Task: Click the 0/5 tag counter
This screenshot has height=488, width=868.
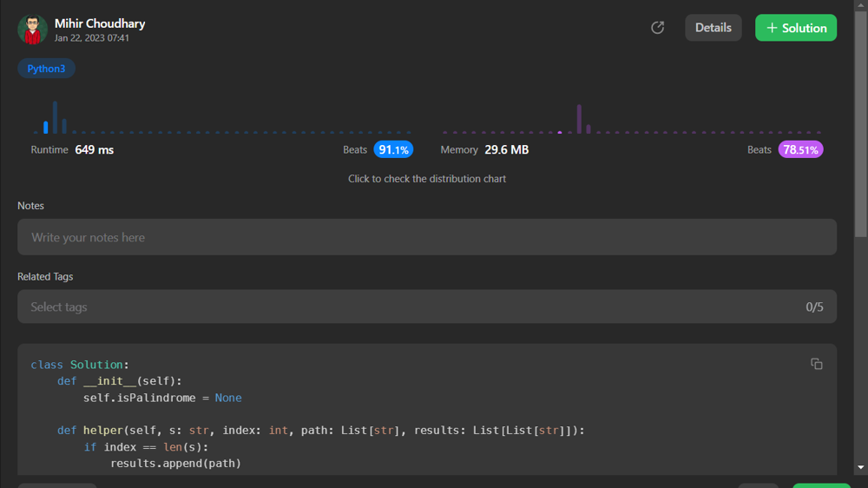Action: pos(814,307)
